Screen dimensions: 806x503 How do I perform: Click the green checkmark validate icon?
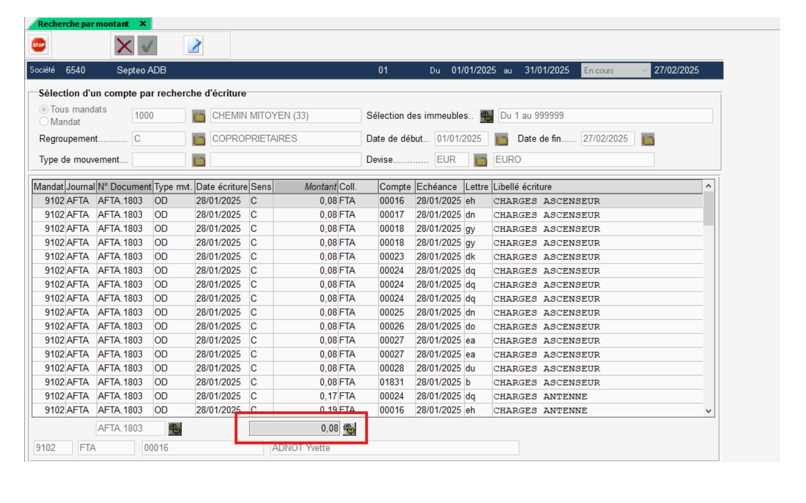tap(148, 45)
